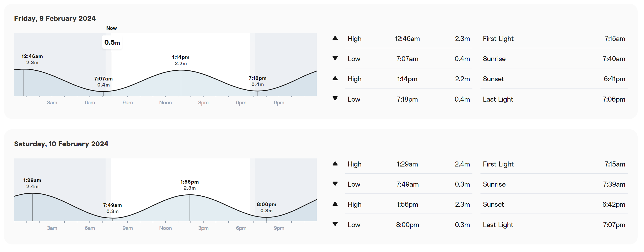The width and height of the screenshot is (644, 252).
Task: Click Saturday's Sunset 6:42pm row
Action: coord(554,204)
